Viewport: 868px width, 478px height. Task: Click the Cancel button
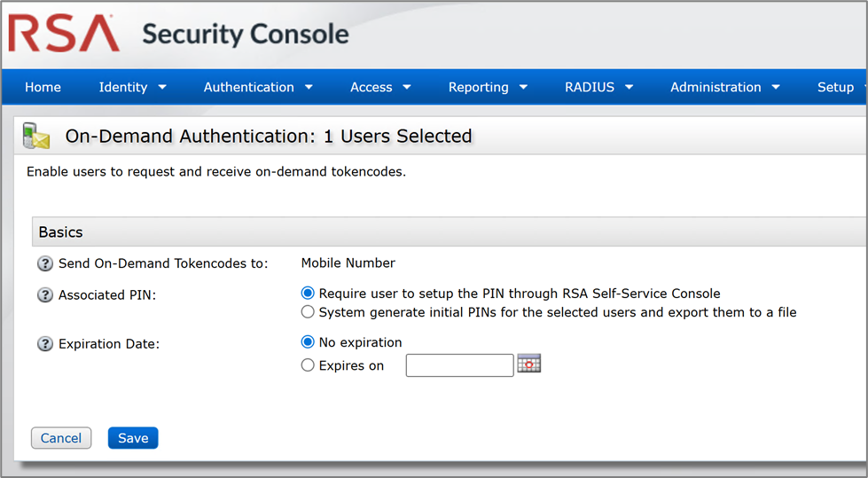pyautogui.click(x=61, y=438)
